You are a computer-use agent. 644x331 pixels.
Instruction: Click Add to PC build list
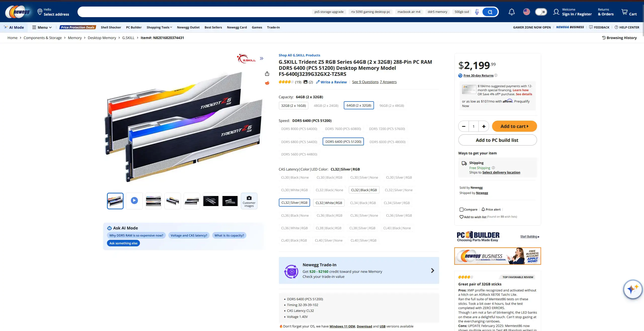click(497, 140)
